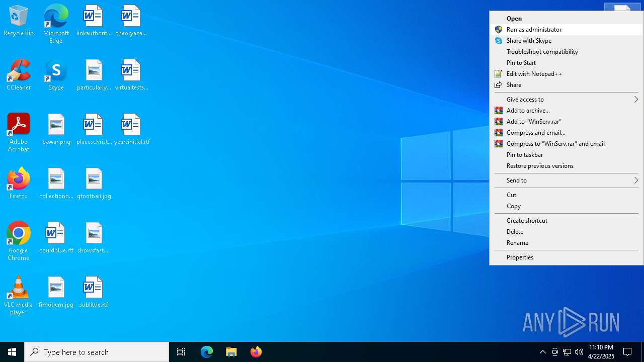The height and width of the screenshot is (362, 644).
Task: Choose the Share menu entry
Action: 567,85
